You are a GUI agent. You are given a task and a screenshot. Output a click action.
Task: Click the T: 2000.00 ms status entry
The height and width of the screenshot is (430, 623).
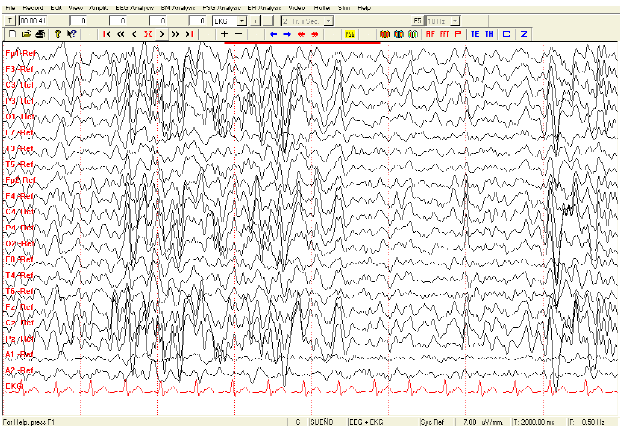pos(535,422)
